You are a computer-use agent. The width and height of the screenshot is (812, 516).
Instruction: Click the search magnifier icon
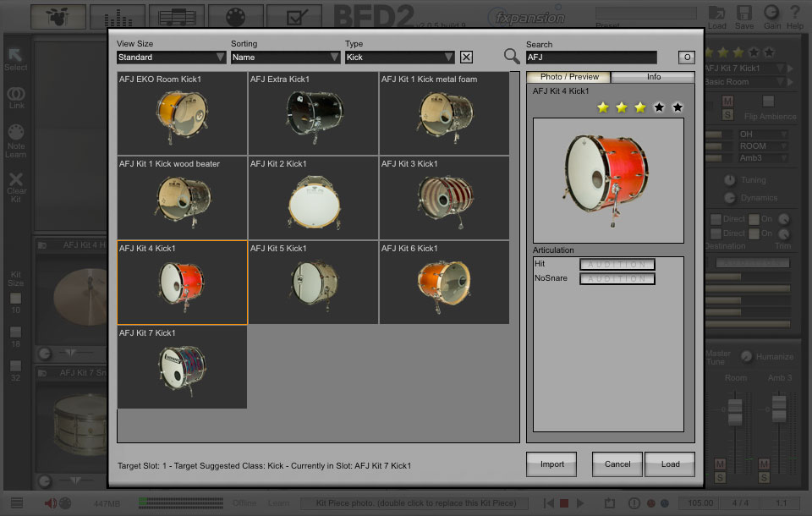512,56
